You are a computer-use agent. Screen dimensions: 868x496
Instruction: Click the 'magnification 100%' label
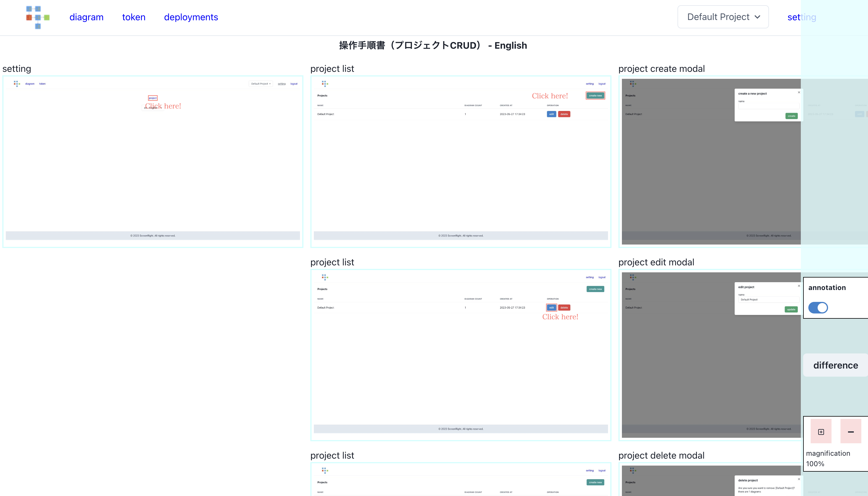pyautogui.click(x=828, y=458)
